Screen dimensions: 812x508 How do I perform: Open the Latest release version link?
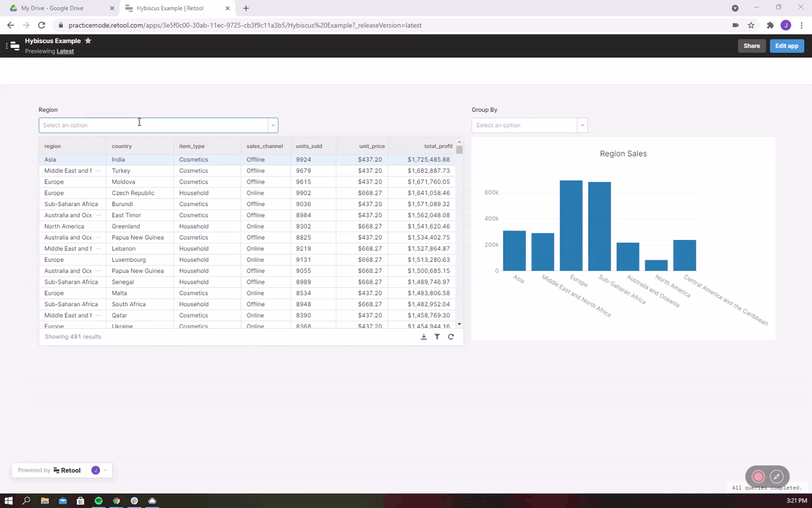(65, 51)
